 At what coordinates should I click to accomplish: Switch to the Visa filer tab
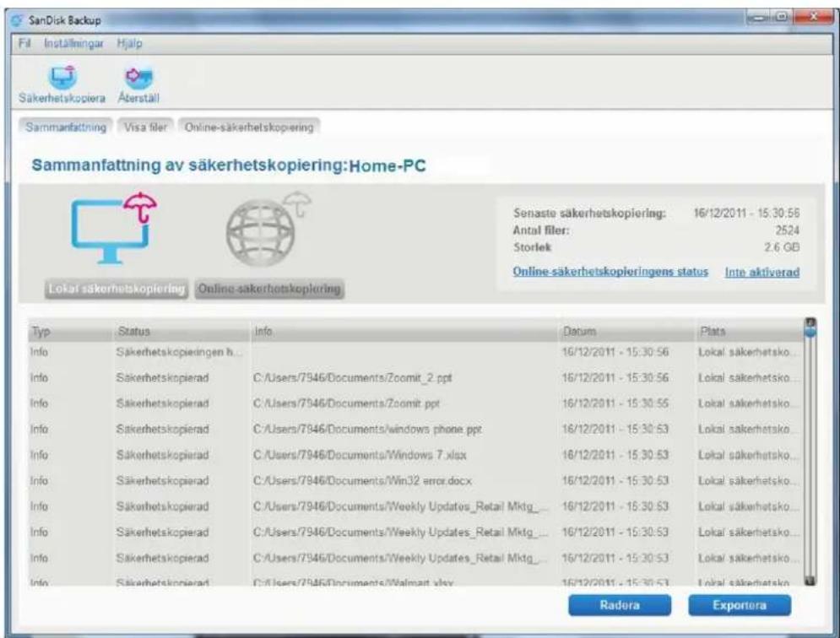click(x=146, y=127)
